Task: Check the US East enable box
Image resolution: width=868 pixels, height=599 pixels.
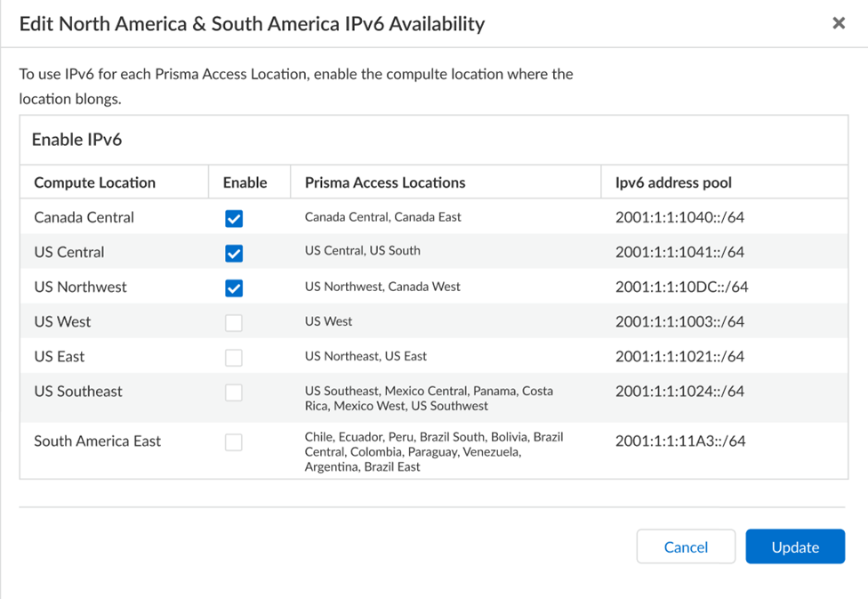Action: click(x=234, y=357)
